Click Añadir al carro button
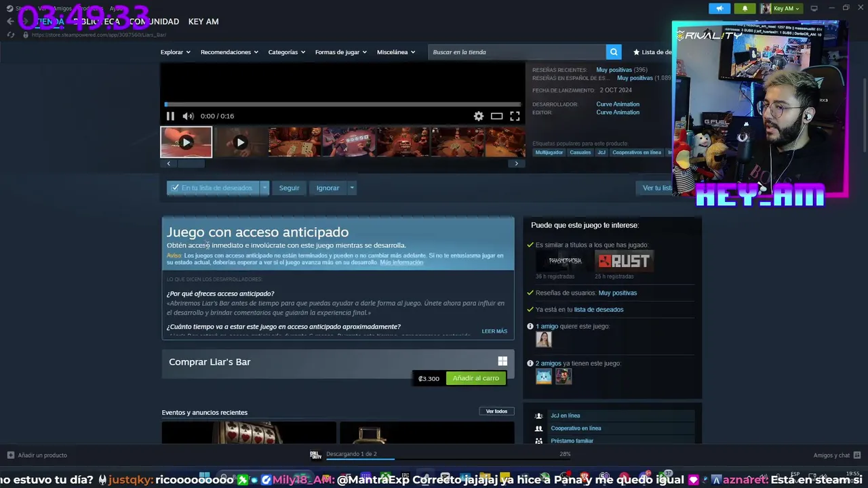The image size is (868, 488). coord(476,378)
